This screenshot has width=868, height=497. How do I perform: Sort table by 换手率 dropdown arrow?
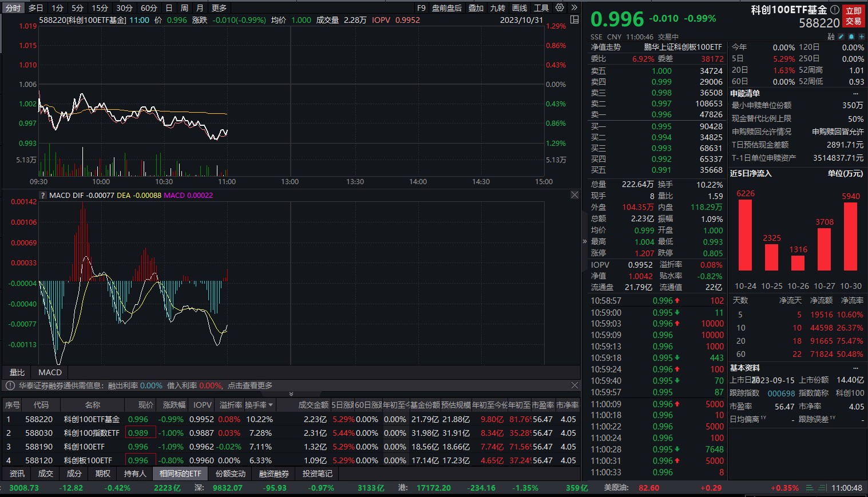coord(271,405)
